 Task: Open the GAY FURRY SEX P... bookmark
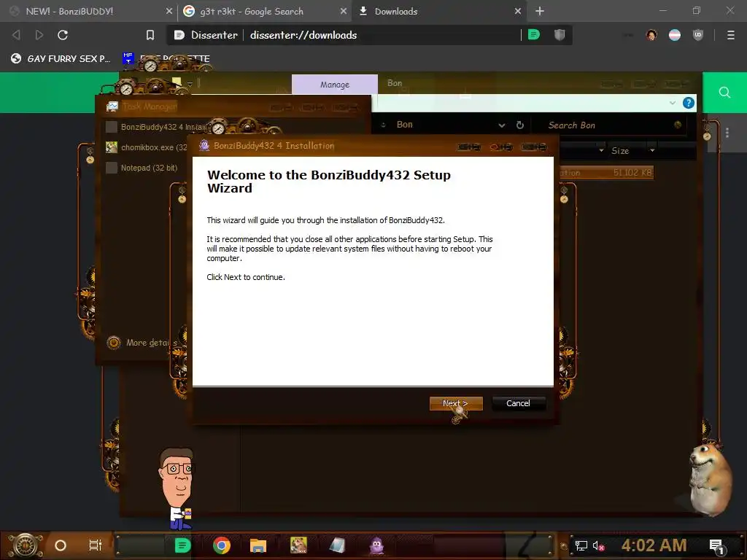(x=61, y=58)
